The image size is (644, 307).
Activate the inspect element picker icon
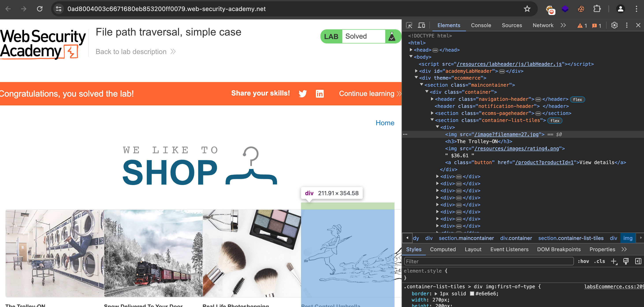pos(409,25)
